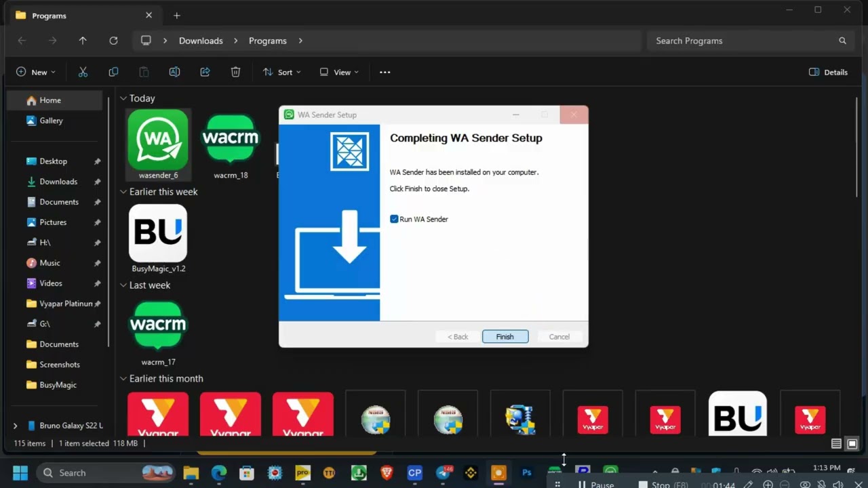Expand the chevron after Programs breadcrumb
Viewport: 868px width, 488px height.
(x=300, y=41)
